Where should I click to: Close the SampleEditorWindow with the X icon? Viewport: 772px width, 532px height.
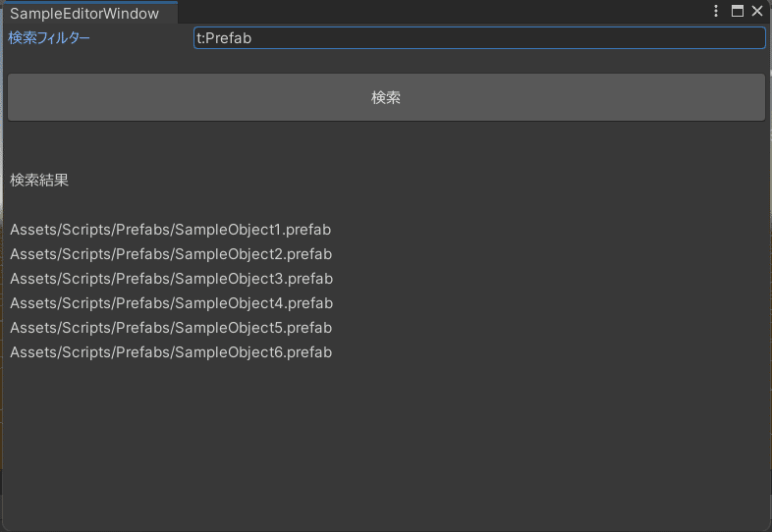click(x=757, y=11)
